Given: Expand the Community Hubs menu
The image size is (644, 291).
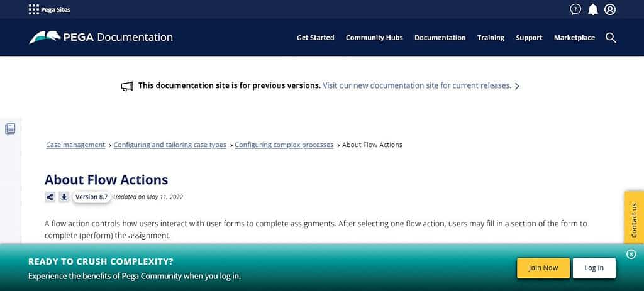Looking at the screenshot, I should coord(374,38).
